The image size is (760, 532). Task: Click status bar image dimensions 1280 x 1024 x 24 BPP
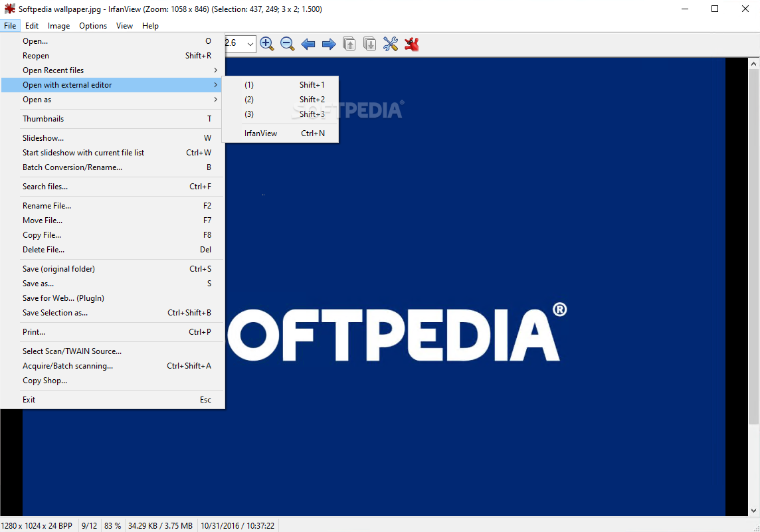(x=37, y=526)
